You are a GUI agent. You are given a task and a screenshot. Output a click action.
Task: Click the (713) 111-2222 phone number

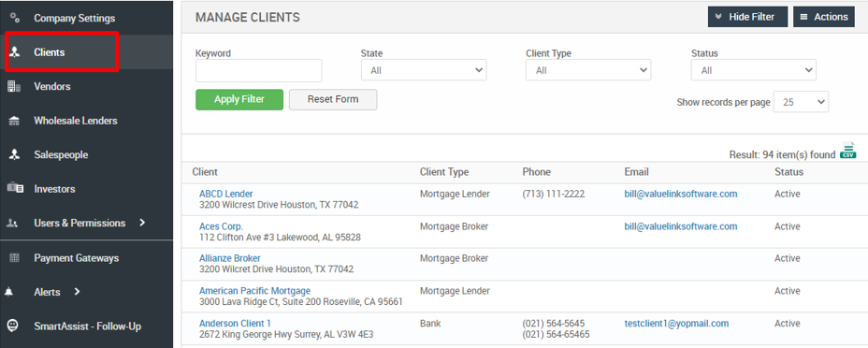pyautogui.click(x=553, y=195)
